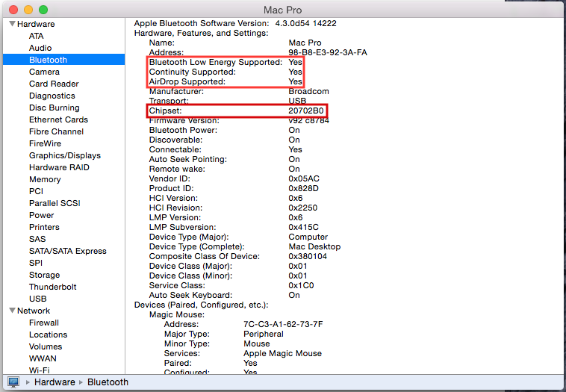Select ATA in the sidebar
The width and height of the screenshot is (566, 392).
(36, 36)
